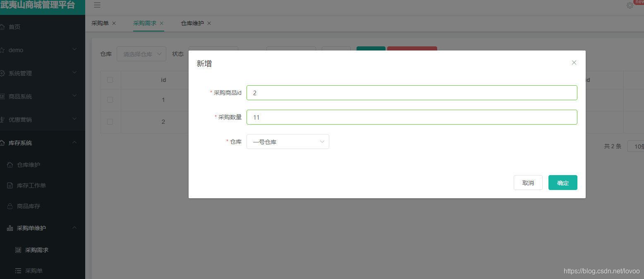
Task: Check the checkbox for row id 1
Action: (x=110, y=100)
